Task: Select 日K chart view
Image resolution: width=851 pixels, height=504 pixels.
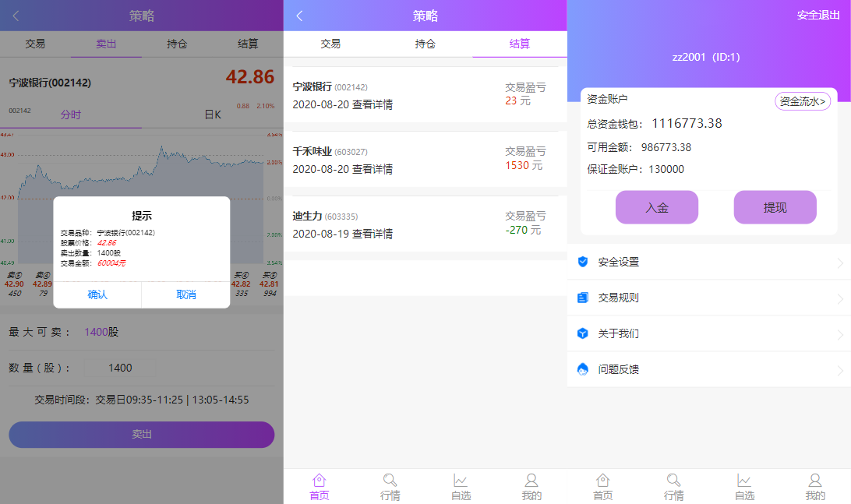Action: click(x=213, y=115)
